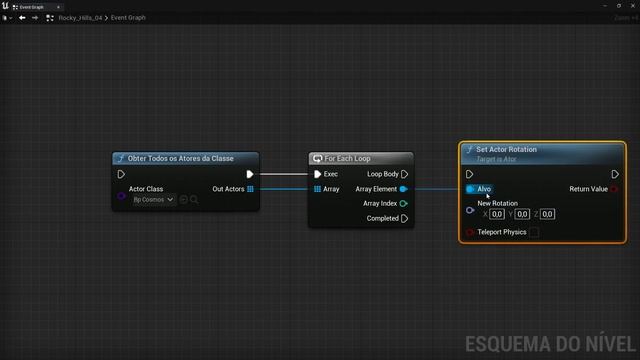This screenshot has height=360, width=640.
Task: Click the browse magnifier icon beside Bp Cosmos
Action: pos(194,200)
